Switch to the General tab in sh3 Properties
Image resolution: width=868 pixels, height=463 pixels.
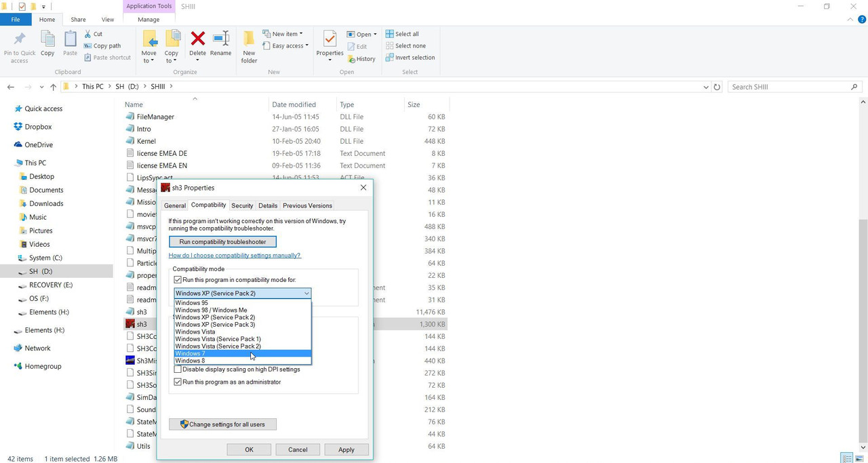click(x=174, y=205)
